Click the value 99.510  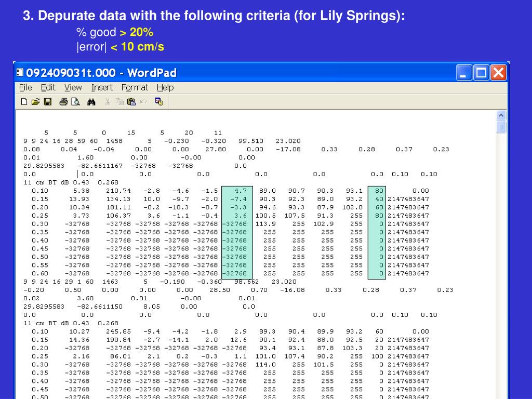pos(251,141)
